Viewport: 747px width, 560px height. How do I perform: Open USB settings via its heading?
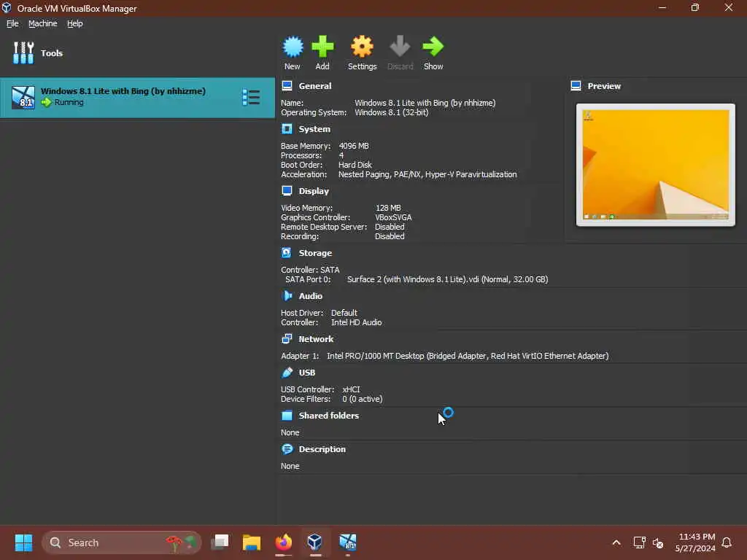point(307,373)
